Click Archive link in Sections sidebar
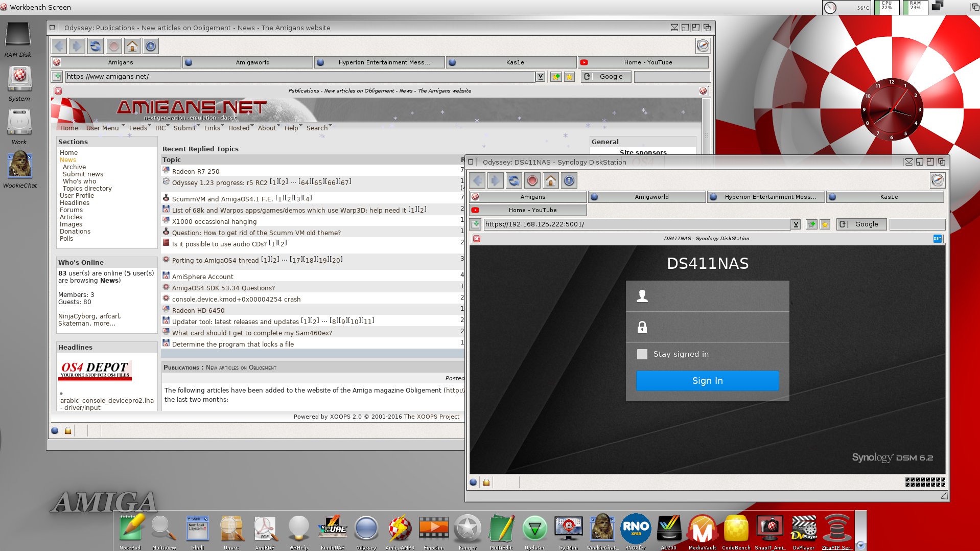Screen dimensions: 980x551 pyautogui.click(x=74, y=167)
